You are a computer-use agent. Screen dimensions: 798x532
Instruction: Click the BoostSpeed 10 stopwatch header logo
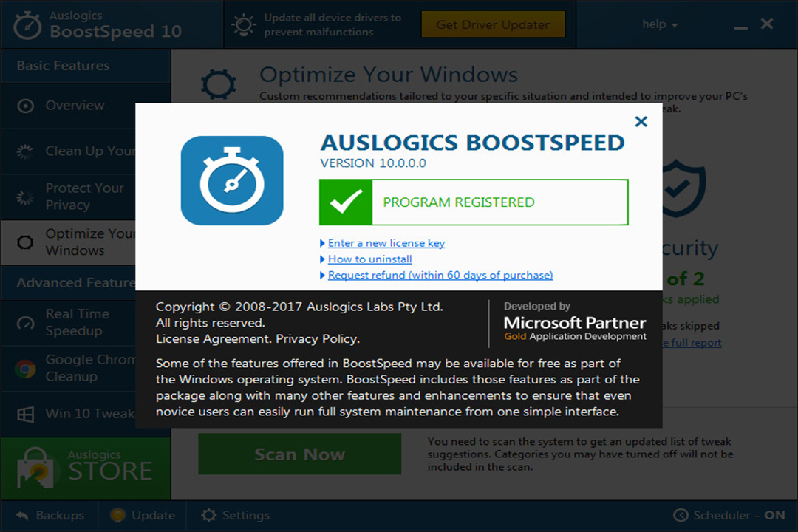click(x=27, y=25)
